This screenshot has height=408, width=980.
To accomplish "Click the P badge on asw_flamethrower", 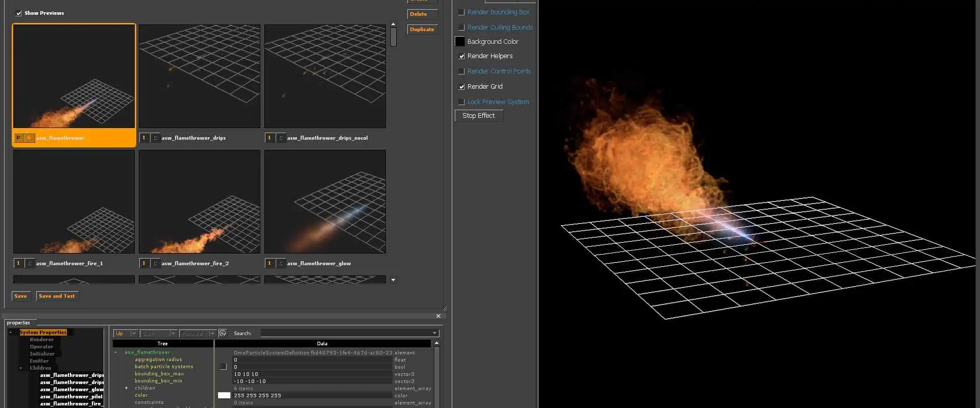I will pyautogui.click(x=18, y=138).
